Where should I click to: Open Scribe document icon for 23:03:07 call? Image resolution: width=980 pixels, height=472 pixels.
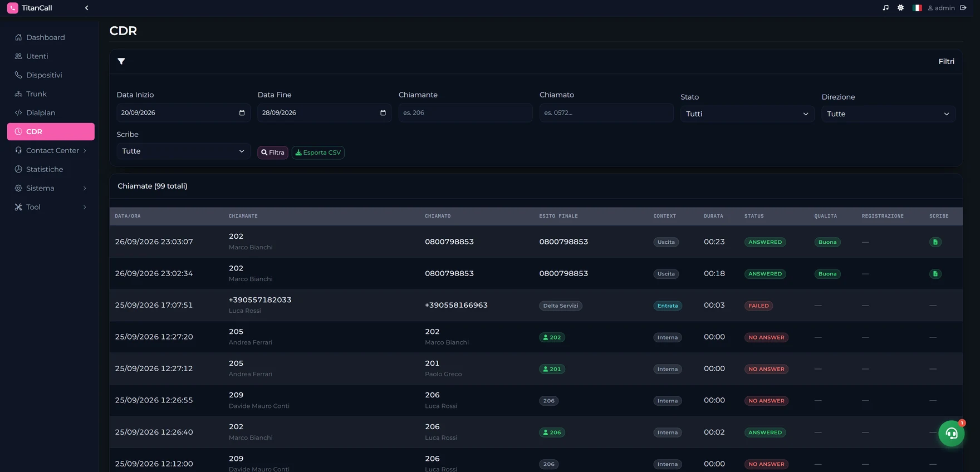(x=935, y=242)
